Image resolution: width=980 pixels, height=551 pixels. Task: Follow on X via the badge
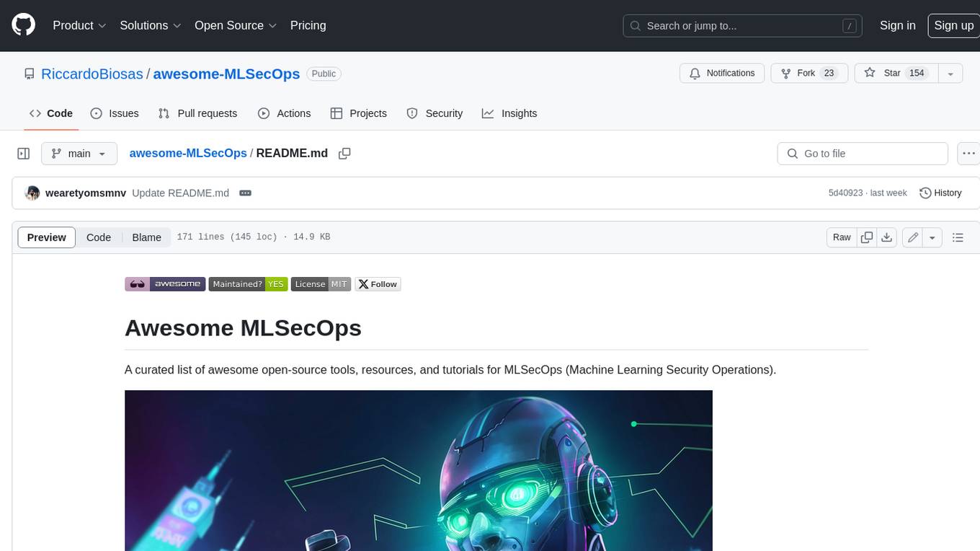click(378, 284)
